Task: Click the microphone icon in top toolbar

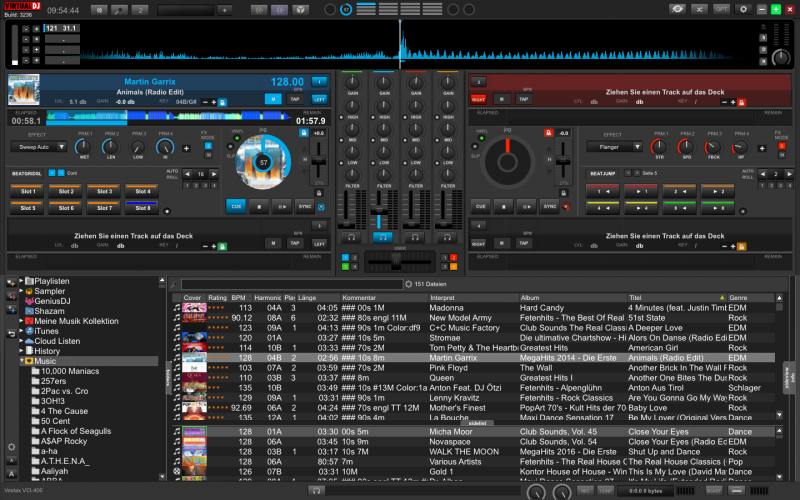Action: click(x=119, y=10)
